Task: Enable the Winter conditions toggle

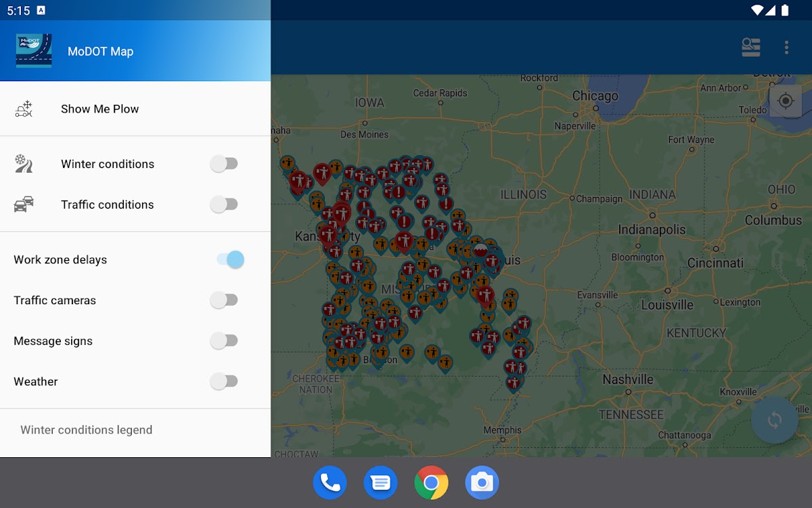Action: tap(224, 164)
